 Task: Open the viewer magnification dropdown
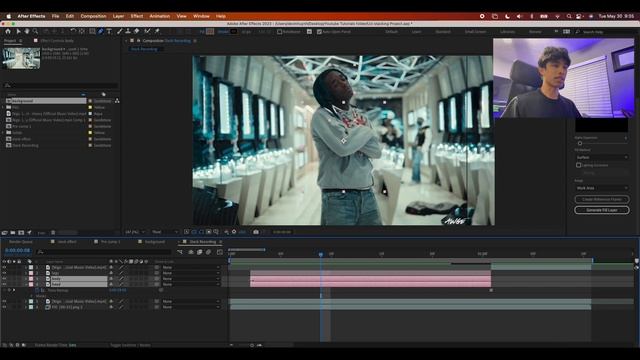(135, 232)
